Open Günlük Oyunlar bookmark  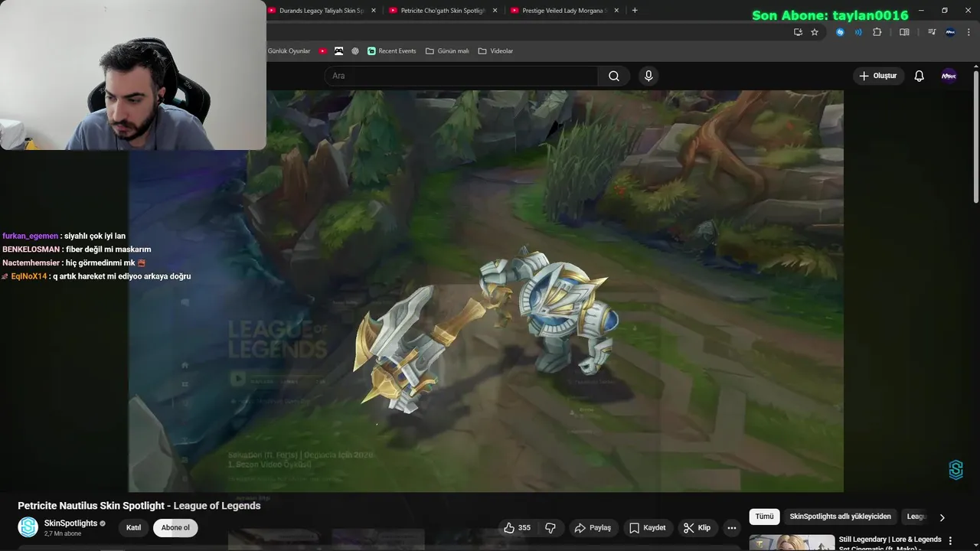[x=289, y=51]
